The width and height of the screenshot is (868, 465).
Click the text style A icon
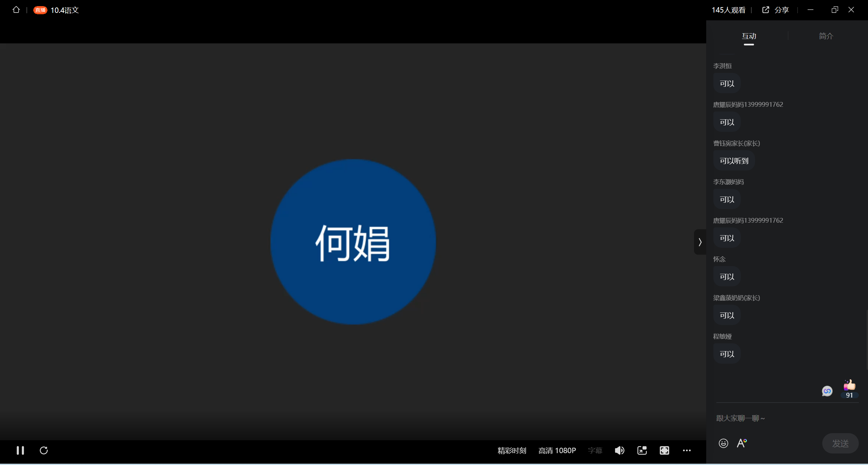tap(741, 443)
